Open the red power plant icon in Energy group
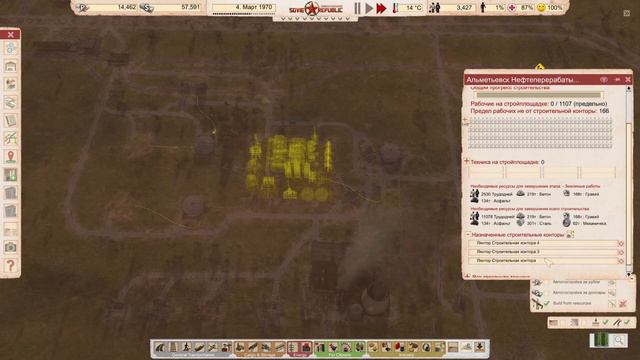Screen dimensions: 640x360 pyautogui.click(x=306, y=347)
